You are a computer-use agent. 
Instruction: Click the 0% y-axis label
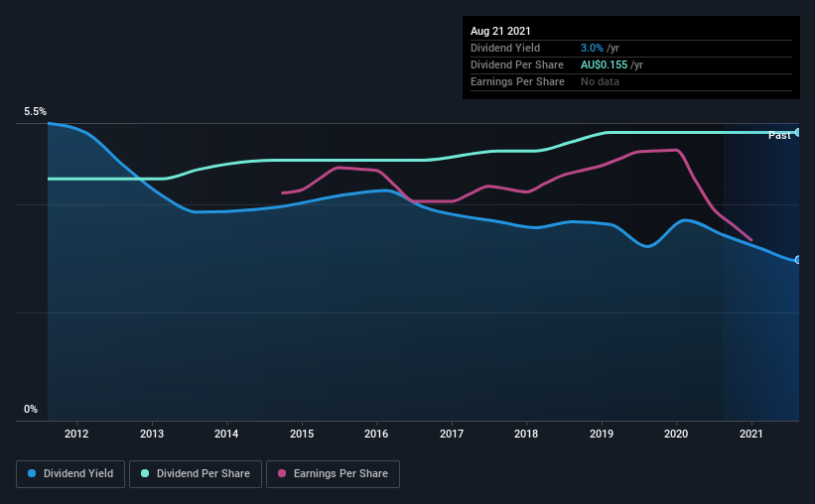[31, 409]
